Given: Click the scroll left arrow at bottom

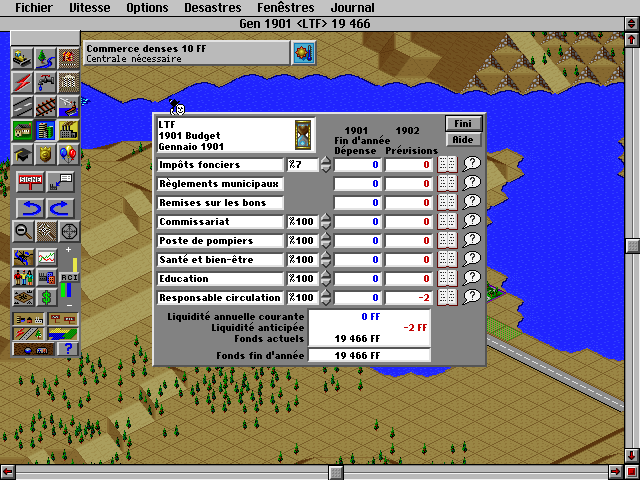Looking at the screenshot, I should 8,472.
